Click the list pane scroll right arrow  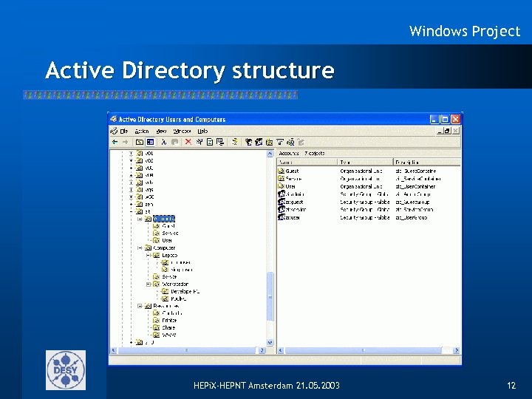(457, 350)
